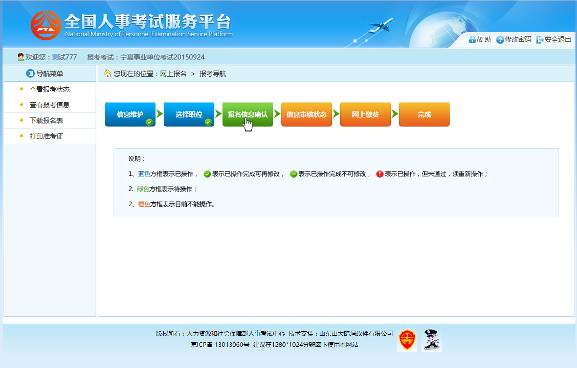The height and width of the screenshot is (368, 577).
Task: Click the round navigation menu icon in the sidebar header
Action: click(x=30, y=73)
